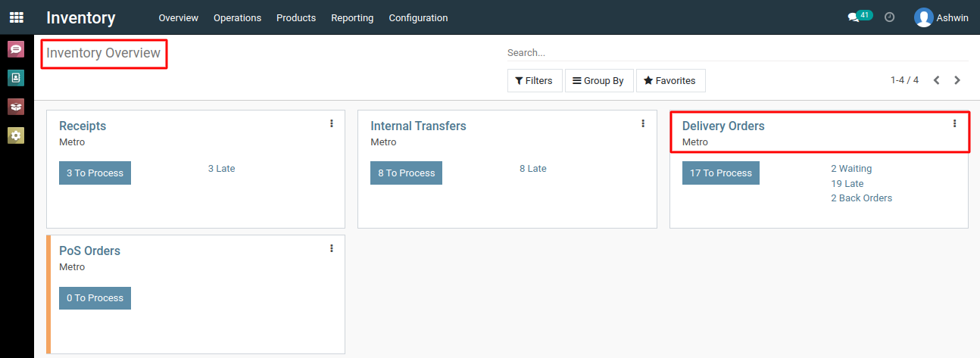
Task: Open the Operations menu
Action: 237,17
